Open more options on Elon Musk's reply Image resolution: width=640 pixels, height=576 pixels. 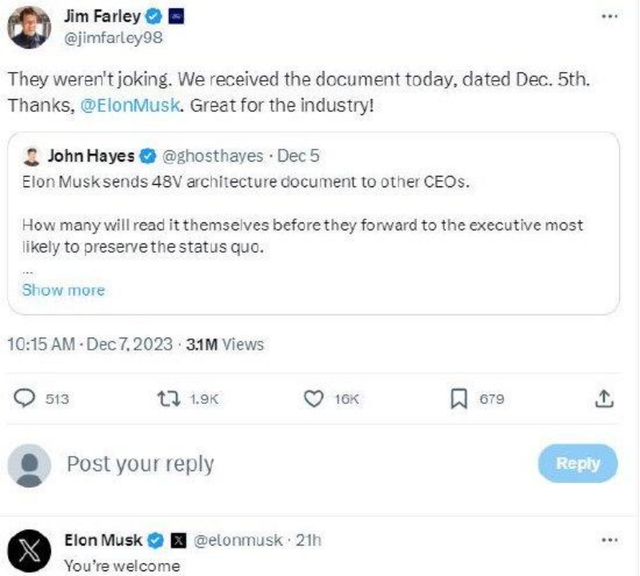610,540
